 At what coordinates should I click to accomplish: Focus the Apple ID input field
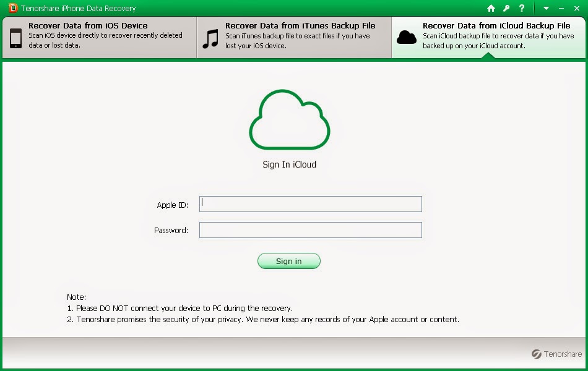[311, 204]
